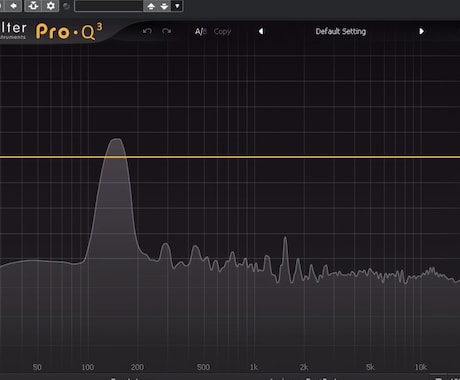This screenshot has height=380, width=460.
Task: Toggle the A/B state comparison
Action: pyautogui.click(x=201, y=31)
